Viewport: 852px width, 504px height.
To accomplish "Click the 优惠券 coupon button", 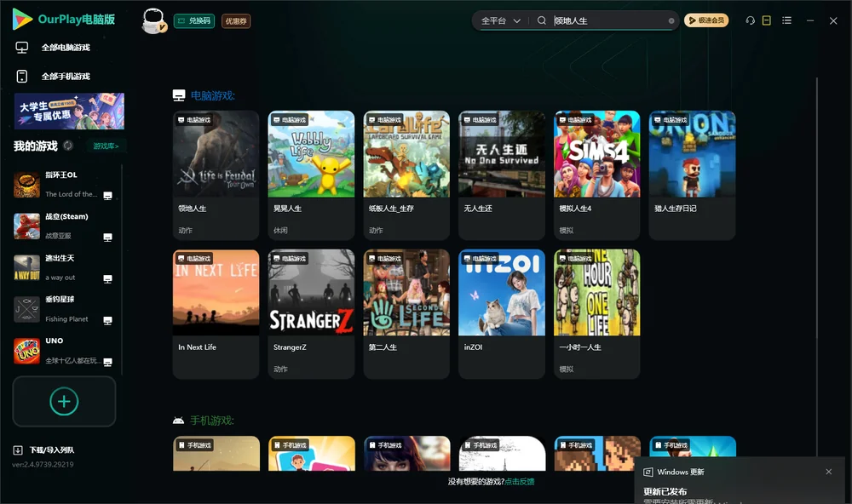I will pyautogui.click(x=236, y=20).
